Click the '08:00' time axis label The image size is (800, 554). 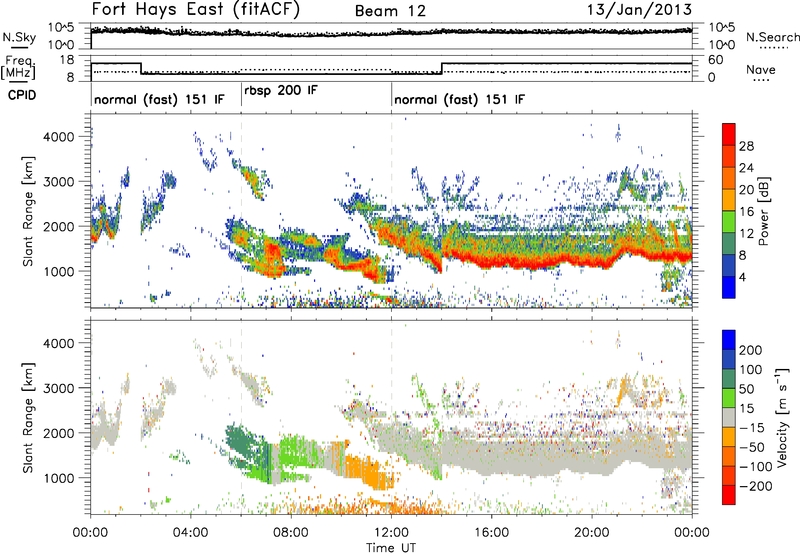tap(291, 533)
